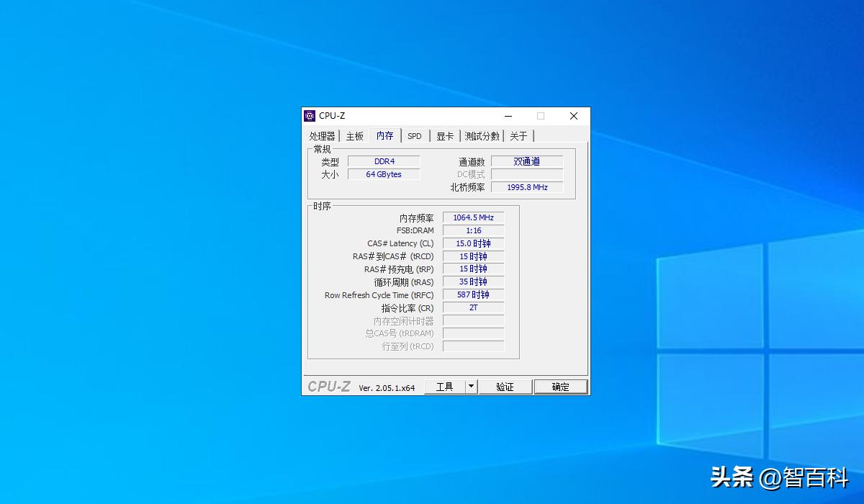Open the 主板 tab
The height and width of the screenshot is (504, 864).
tap(354, 135)
